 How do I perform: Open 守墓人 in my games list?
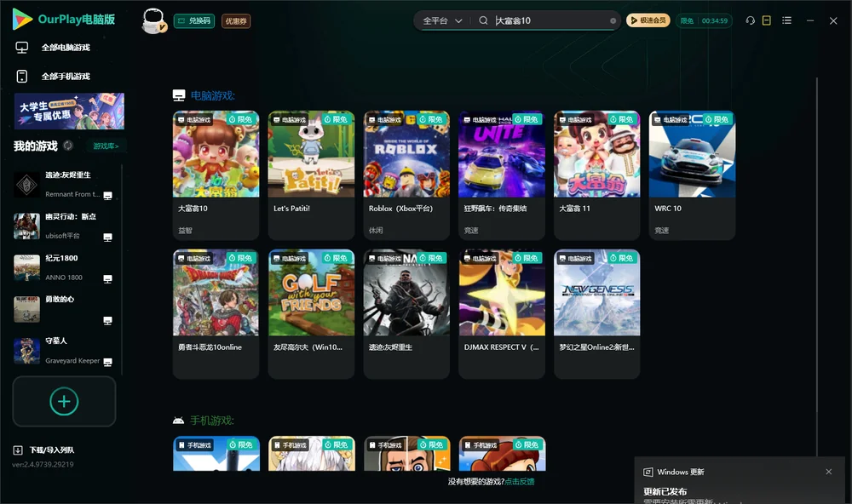coord(64,351)
